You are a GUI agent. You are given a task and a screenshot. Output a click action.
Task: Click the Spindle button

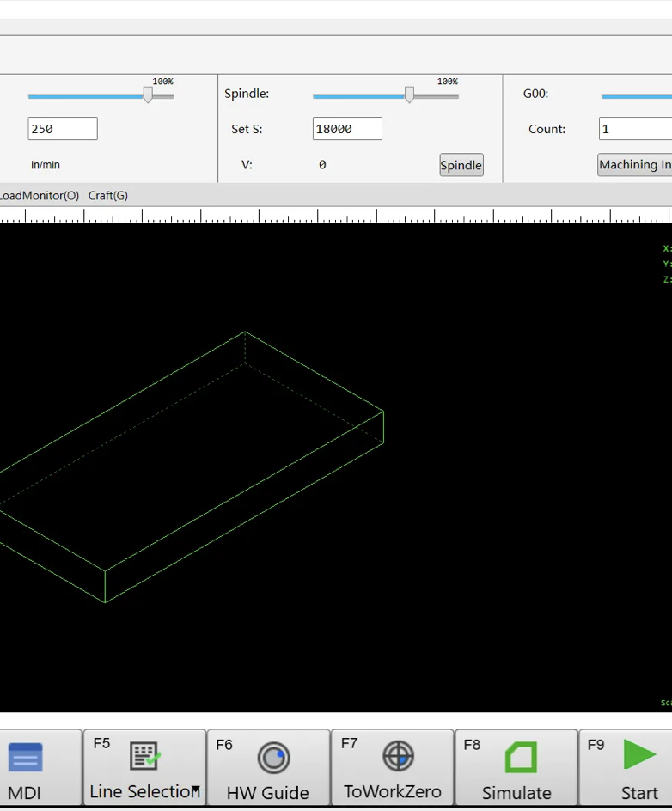461,165
